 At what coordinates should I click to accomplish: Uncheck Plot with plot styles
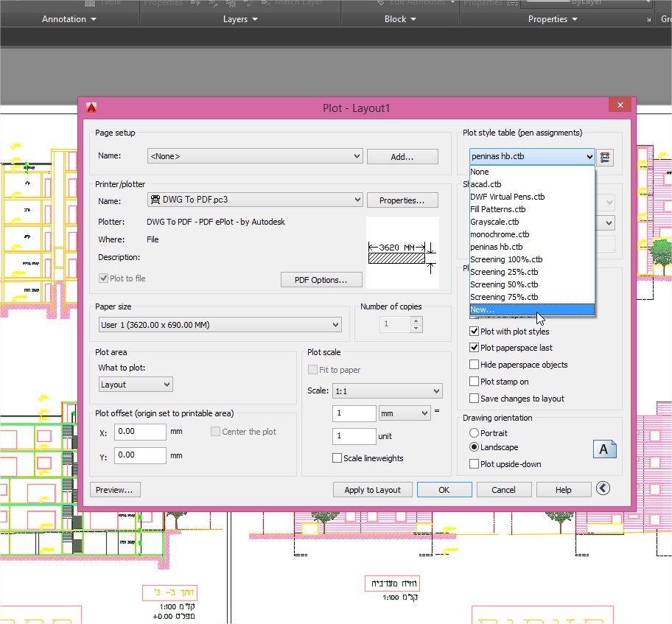pos(475,332)
